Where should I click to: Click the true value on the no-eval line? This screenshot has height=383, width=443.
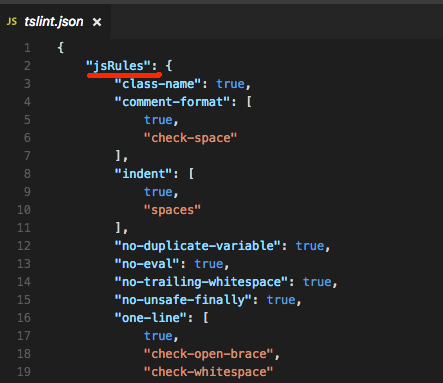pyautogui.click(x=209, y=264)
